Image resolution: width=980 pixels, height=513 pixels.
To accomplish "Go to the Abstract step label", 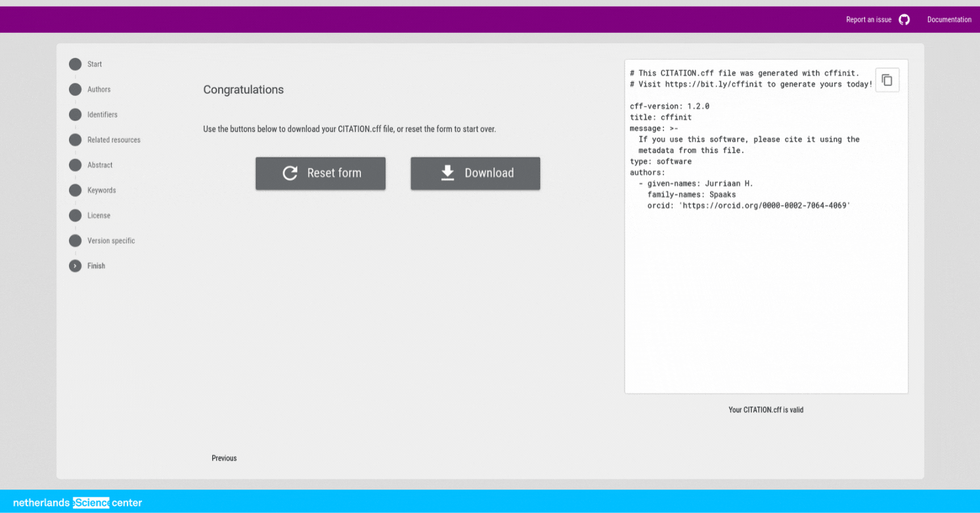I will 100,166.
